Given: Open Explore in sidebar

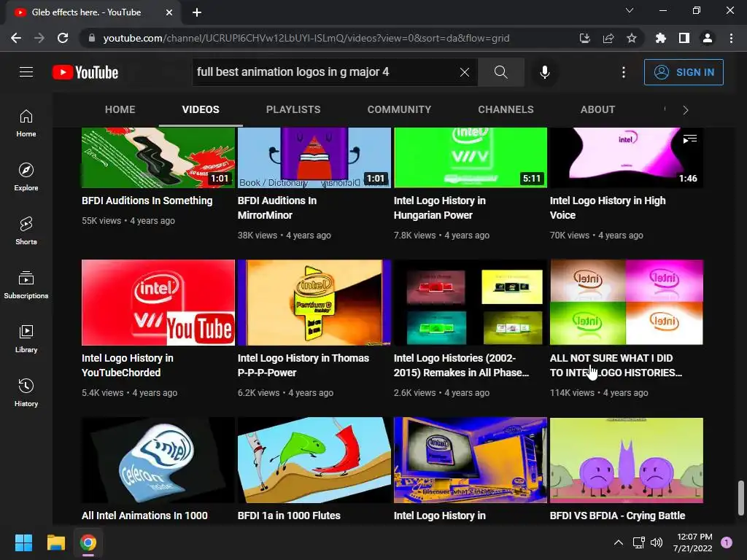Looking at the screenshot, I should pos(26,177).
